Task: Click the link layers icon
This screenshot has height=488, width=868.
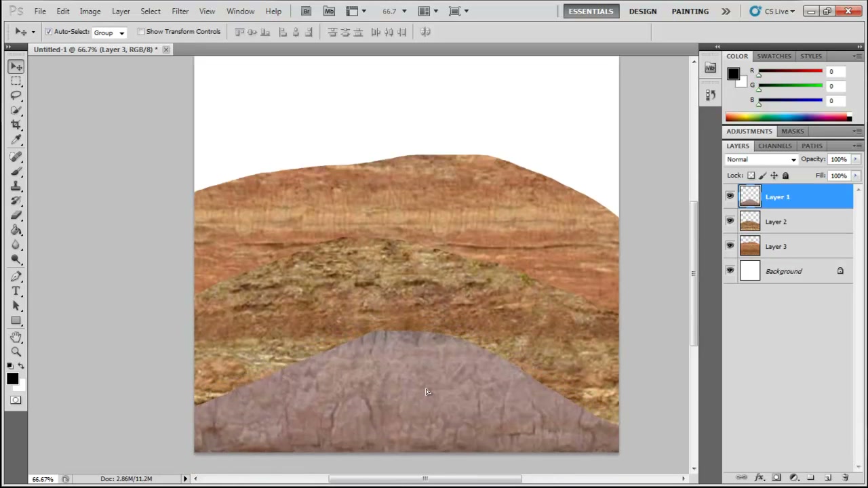Action: 742,478
